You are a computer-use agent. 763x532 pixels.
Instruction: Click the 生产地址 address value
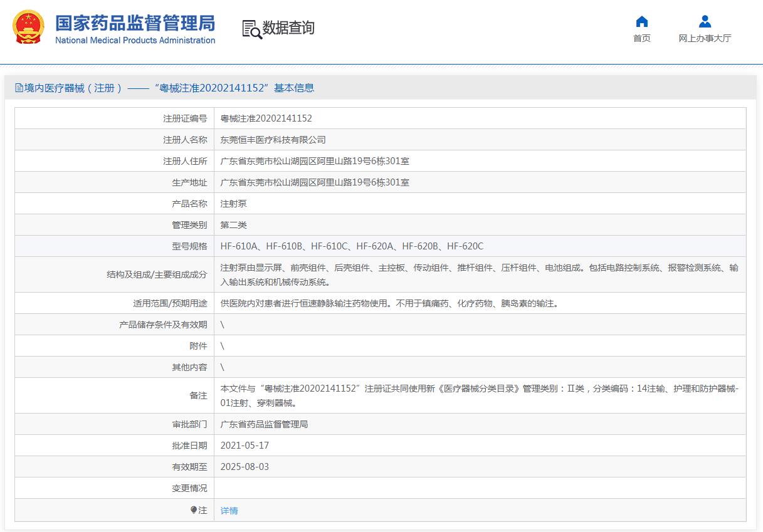click(315, 182)
